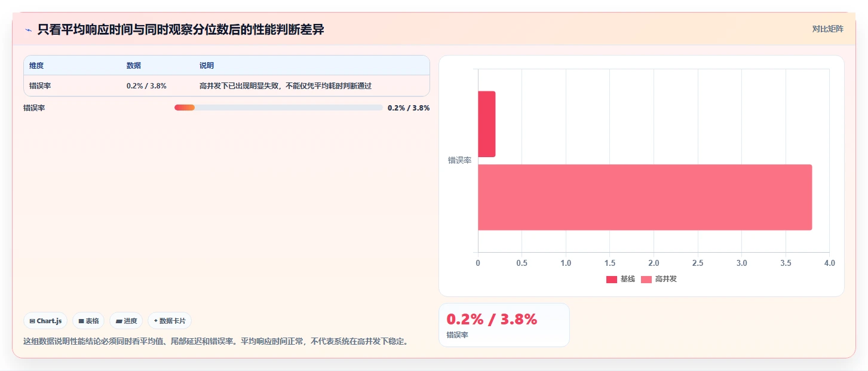
Task: Click the 4.0 x-axis tick label
Action: coord(829,263)
